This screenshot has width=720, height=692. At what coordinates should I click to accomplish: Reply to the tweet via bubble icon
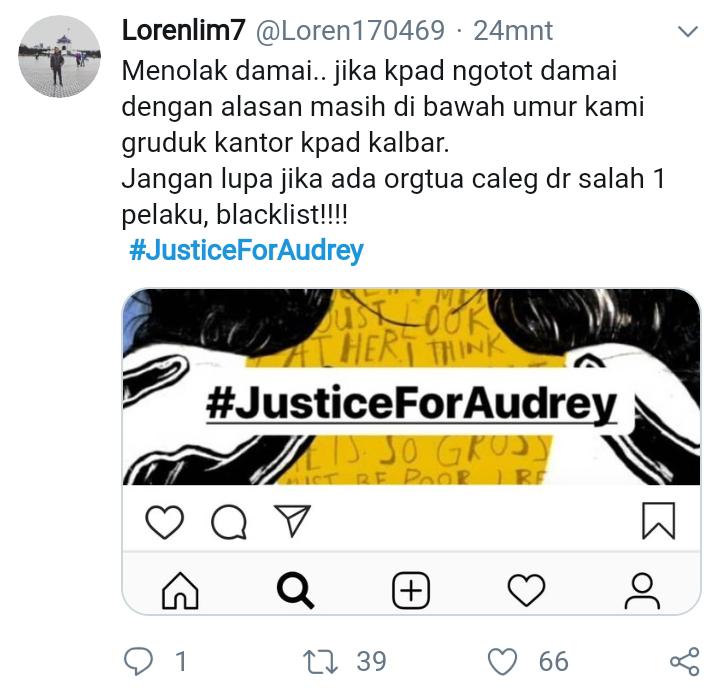click(139, 661)
